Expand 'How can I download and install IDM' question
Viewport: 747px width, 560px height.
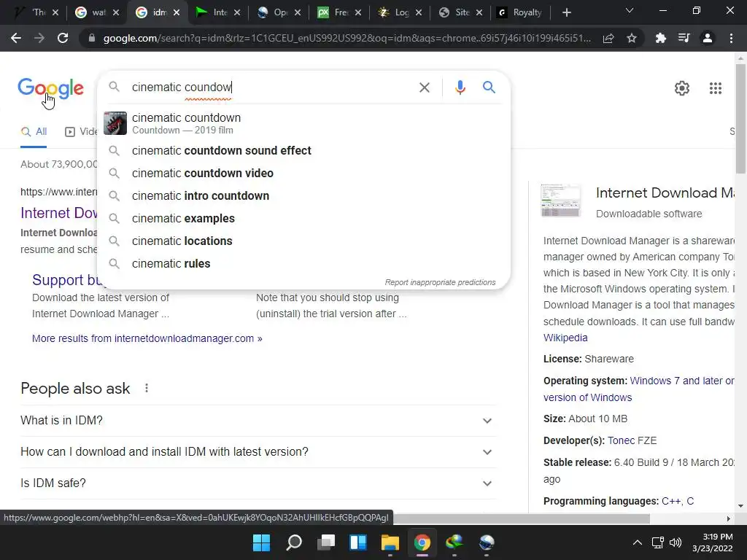coord(259,452)
